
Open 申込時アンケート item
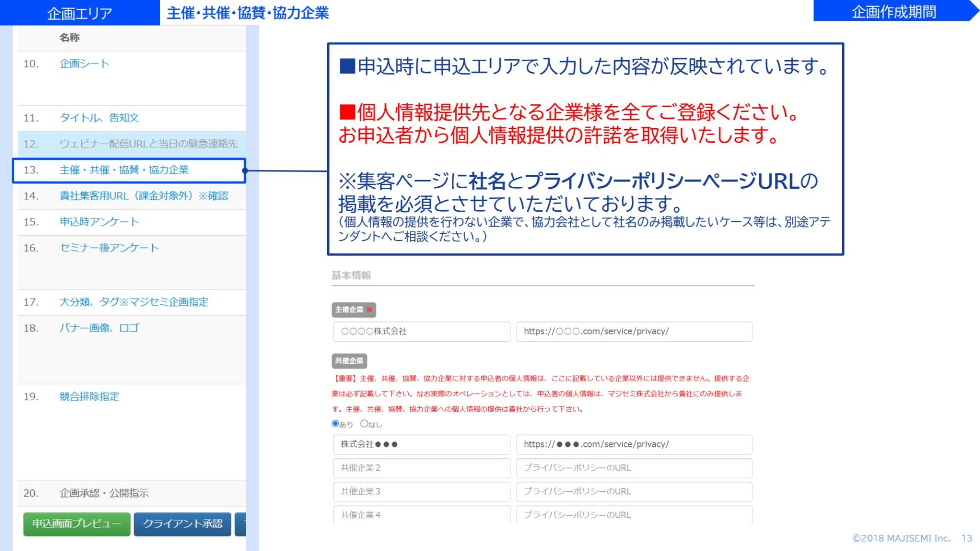pyautogui.click(x=99, y=222)
